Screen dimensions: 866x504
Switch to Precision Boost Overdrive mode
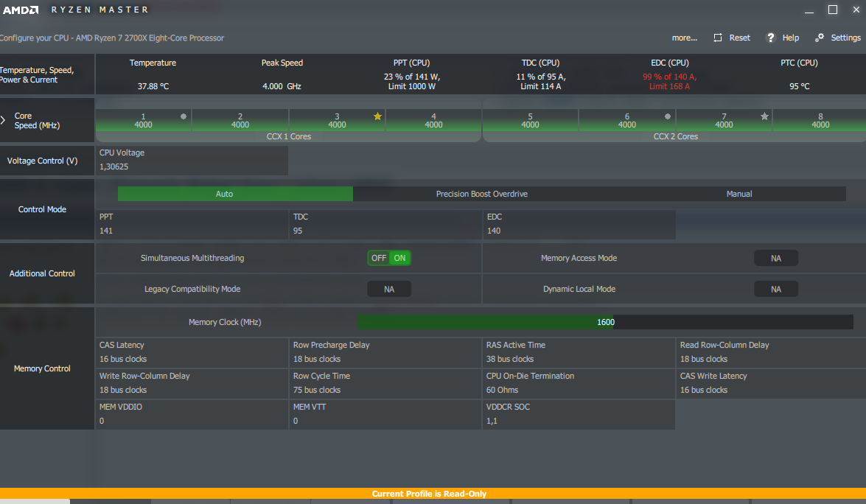481,194
